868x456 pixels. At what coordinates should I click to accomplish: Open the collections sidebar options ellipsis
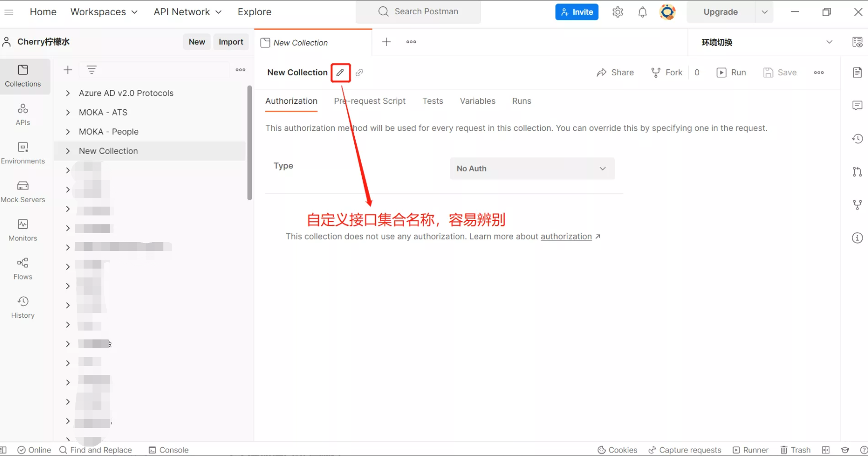240,70
